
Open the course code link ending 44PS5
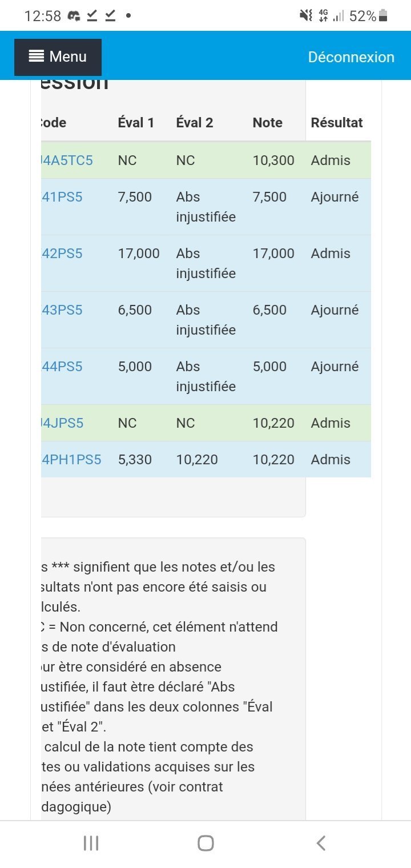[x=62, y=367]
